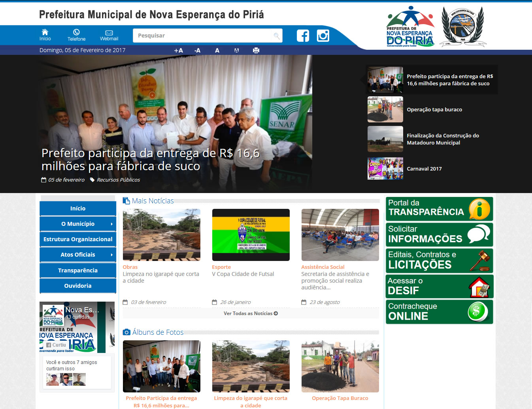Click the calendar icon beside 26 de janeiro

tap(215, 302)
